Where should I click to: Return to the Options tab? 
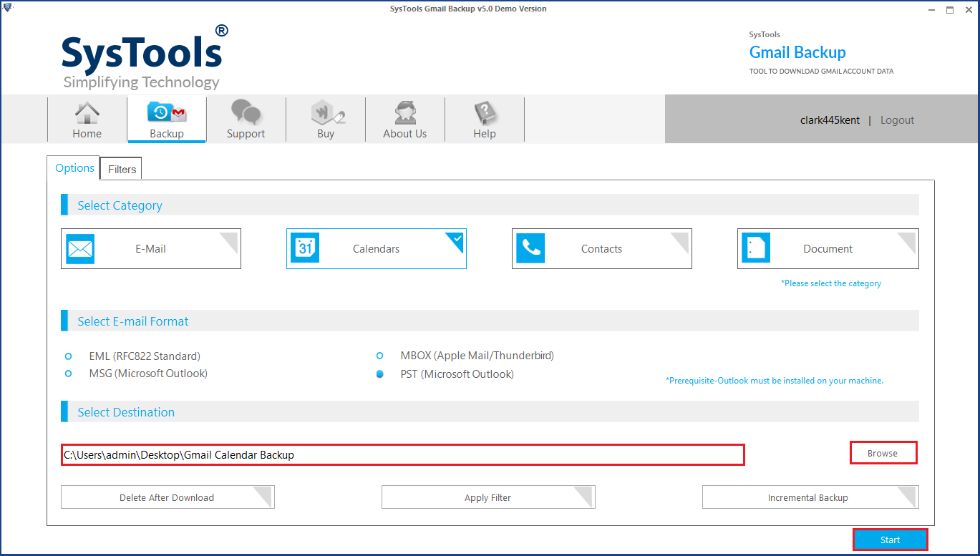coord(74,167)
